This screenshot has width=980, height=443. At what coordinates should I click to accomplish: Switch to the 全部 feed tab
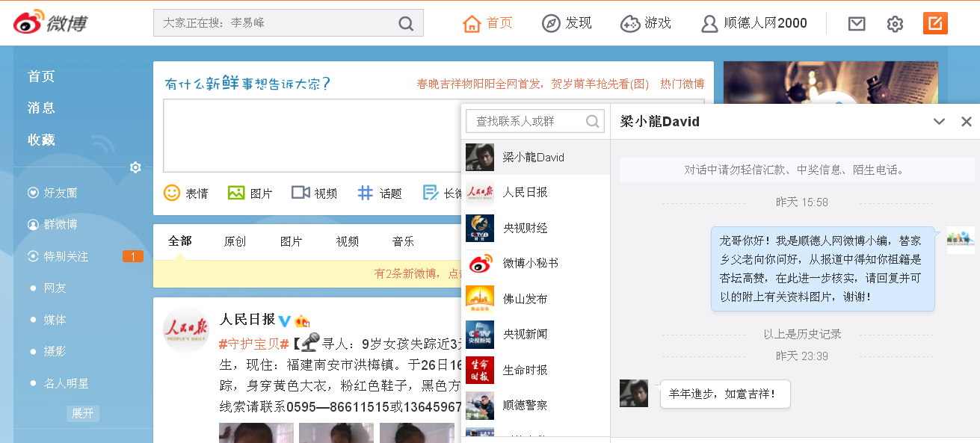[179, 241]
